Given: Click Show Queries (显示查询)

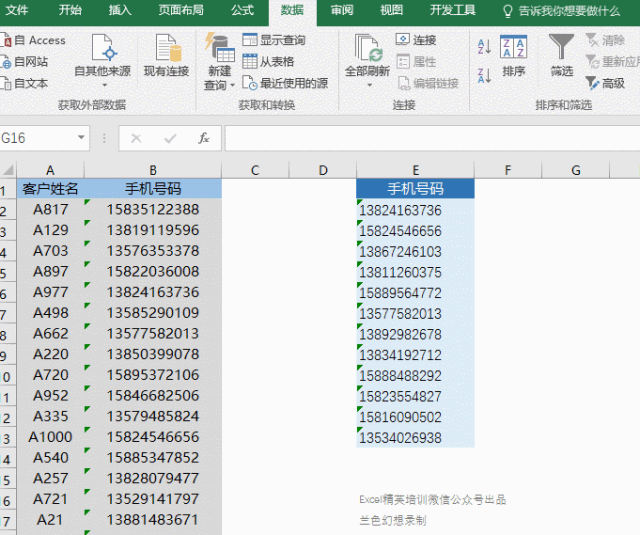Looking at the screenshot, I should point(274,40).
